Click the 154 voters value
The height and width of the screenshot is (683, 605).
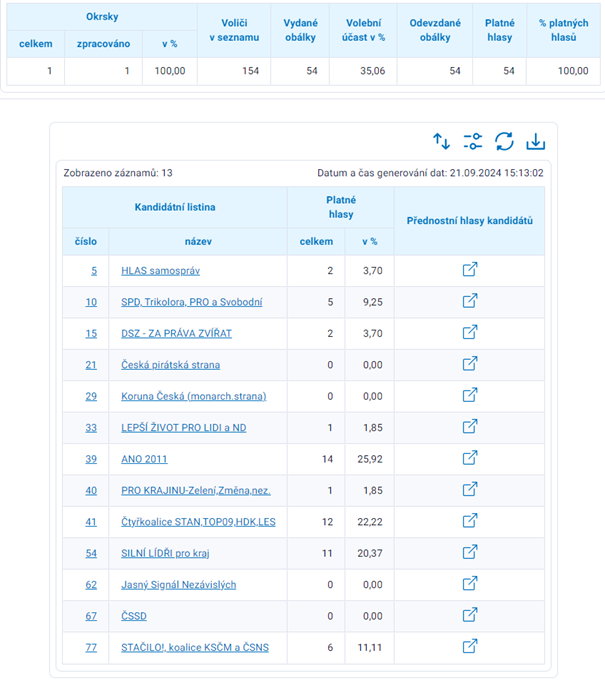pos(250,71)
